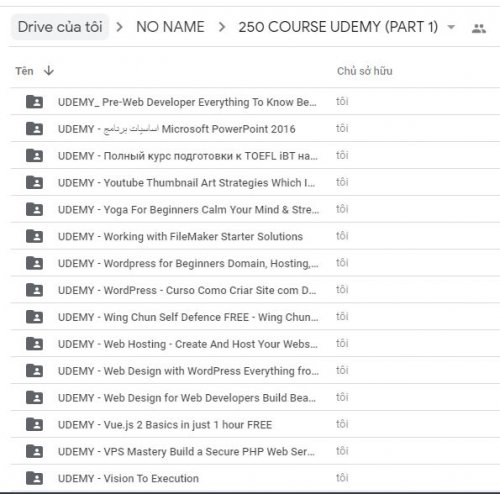Click folder icon of Wordpress for Beginners row
The width and height of the screenshot is (500, 494).
pos(34,263)
